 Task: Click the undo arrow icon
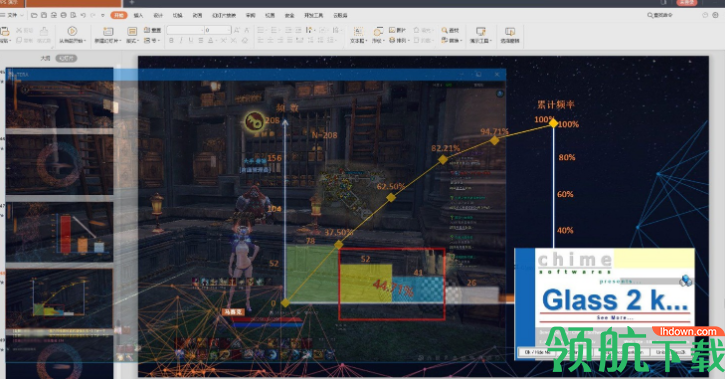click(x=83, y=15)
